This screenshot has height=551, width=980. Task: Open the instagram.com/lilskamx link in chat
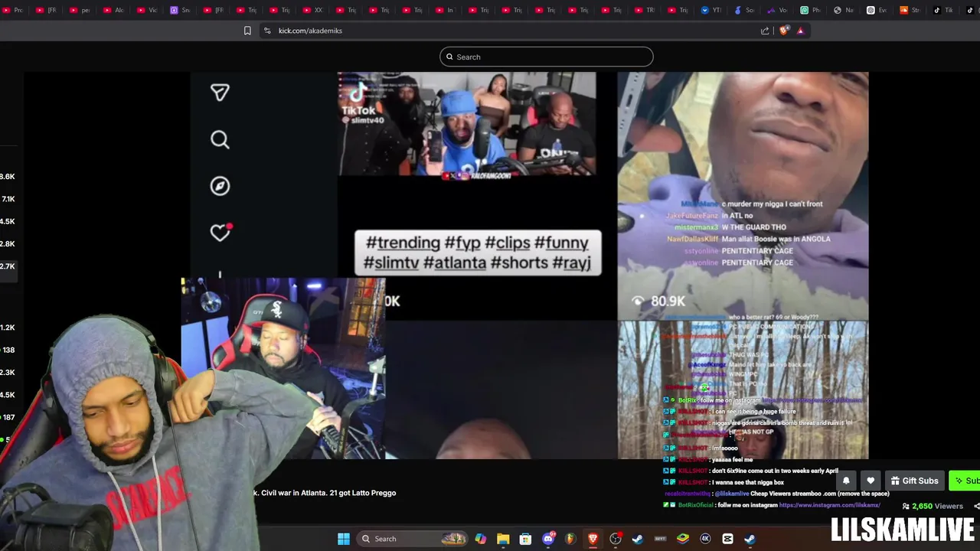click(829, 505)
